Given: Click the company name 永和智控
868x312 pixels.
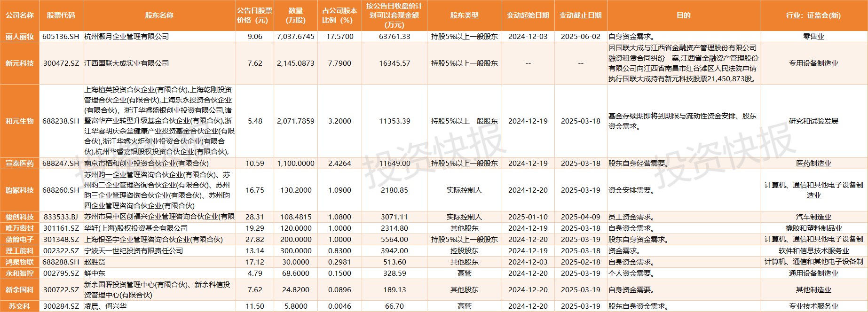Looking at the screenshot, I should [x=20, y=273].
